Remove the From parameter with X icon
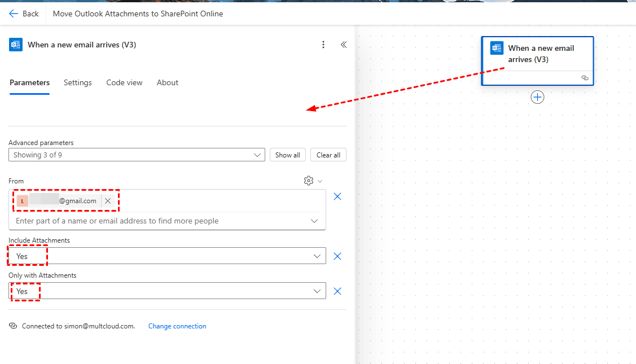Screen dimensions: 636x364 [x=337, y=196]
